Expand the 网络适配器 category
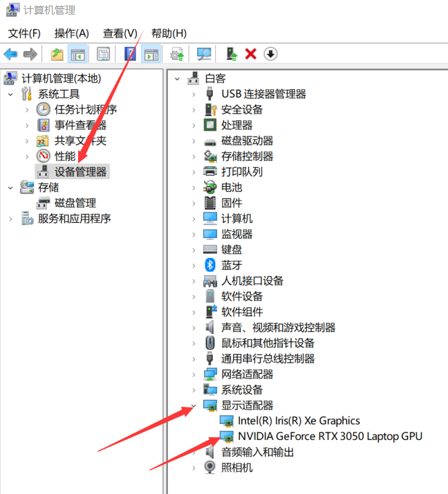 (194, 374)
